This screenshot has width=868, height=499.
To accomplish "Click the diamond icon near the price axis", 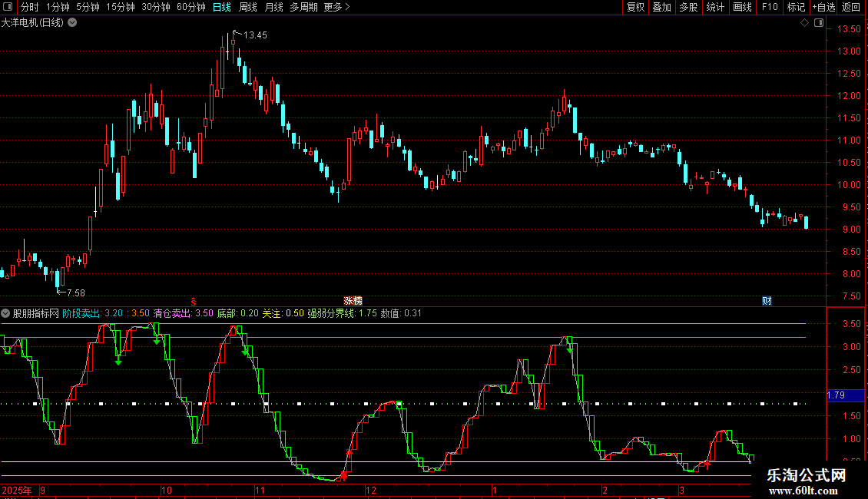I will click(804, 24).
